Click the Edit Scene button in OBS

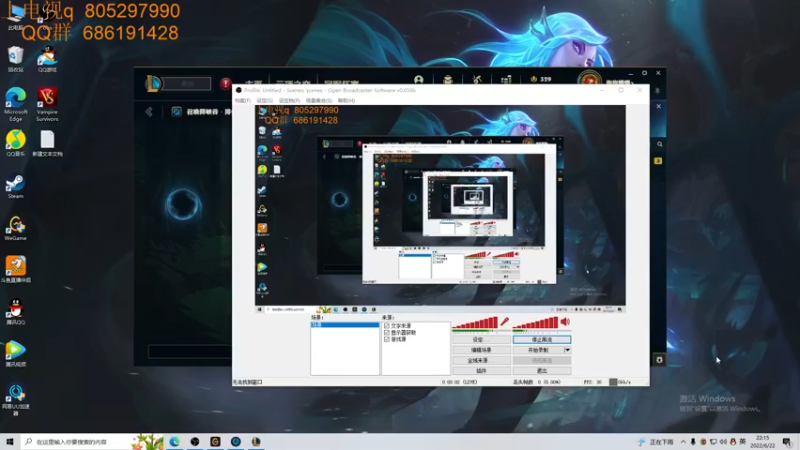[x=481, y=350]
